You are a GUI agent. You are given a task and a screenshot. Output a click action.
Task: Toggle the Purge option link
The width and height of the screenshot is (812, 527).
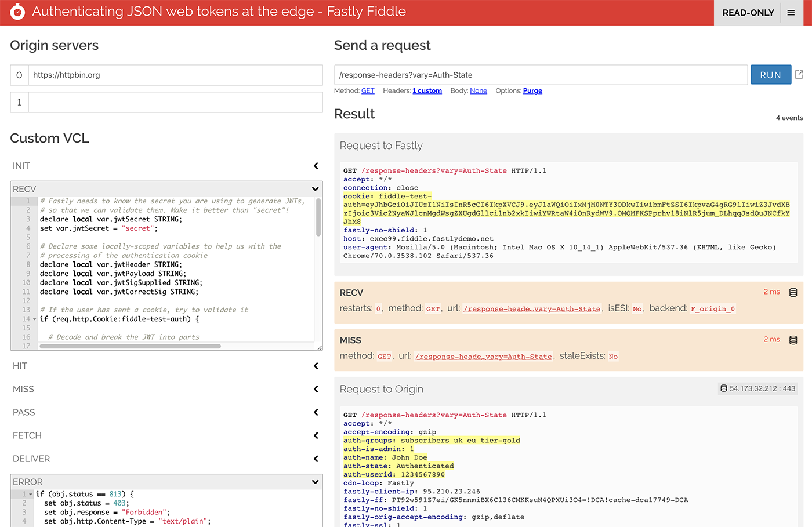click(x=532, y=91)
